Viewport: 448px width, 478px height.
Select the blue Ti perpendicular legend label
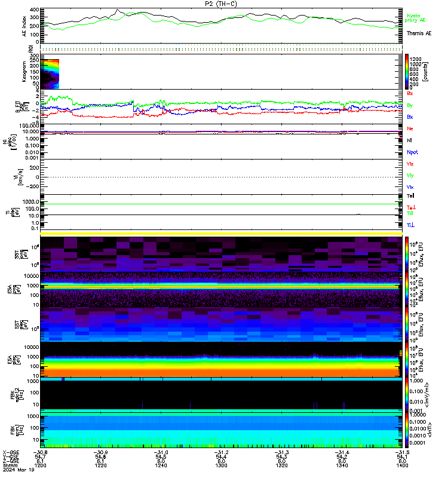(410, 225)
